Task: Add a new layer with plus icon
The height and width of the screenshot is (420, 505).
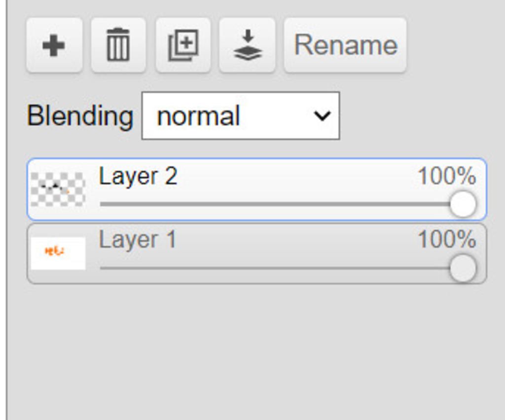Action: point(54,45)
